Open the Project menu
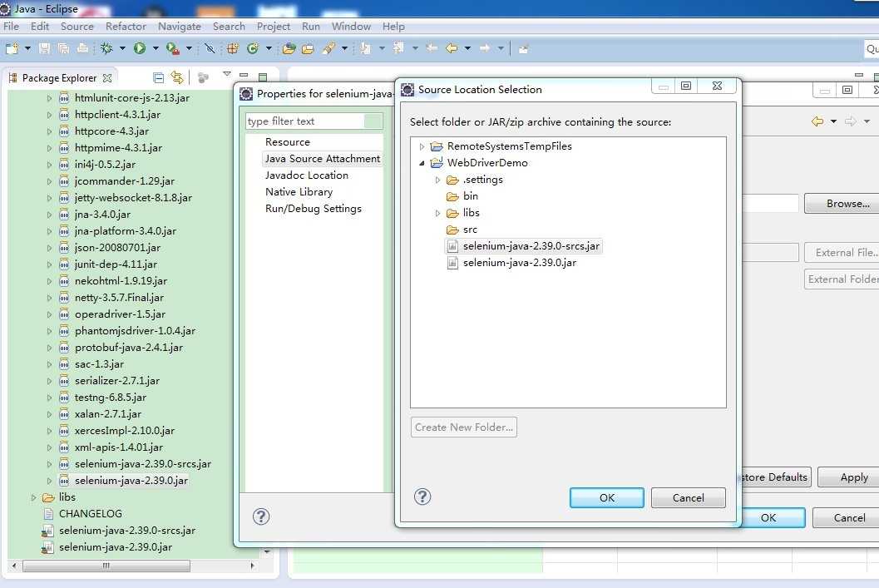Screen dimensions: 879x588 [274, 27]
